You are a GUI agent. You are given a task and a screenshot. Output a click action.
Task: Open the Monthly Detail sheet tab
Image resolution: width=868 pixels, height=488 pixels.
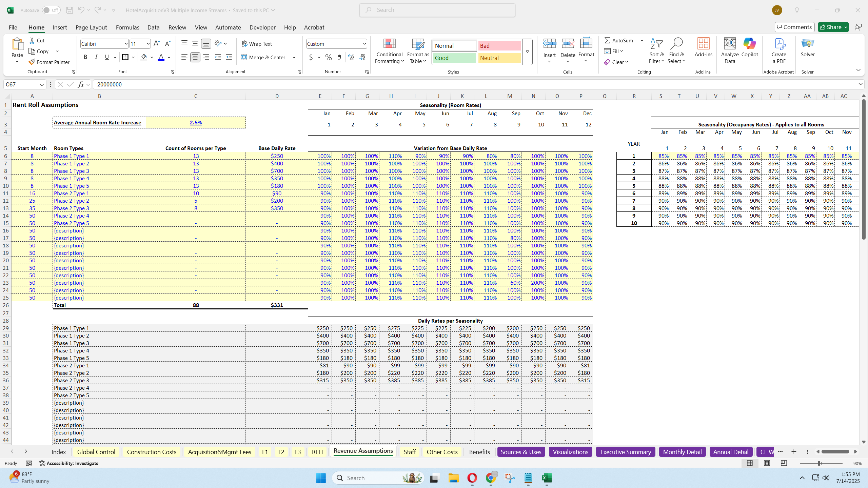click(682, 451)
